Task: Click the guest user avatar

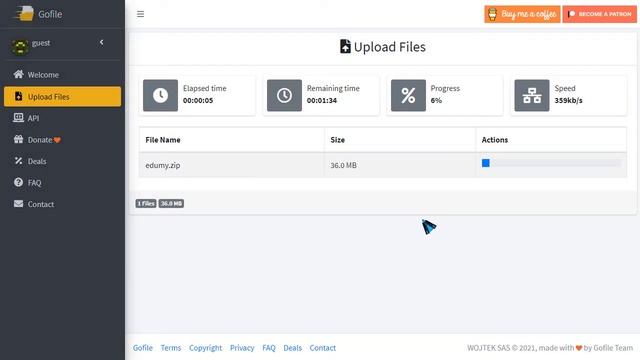Action: pyautogui.click(x=20, y=47)
